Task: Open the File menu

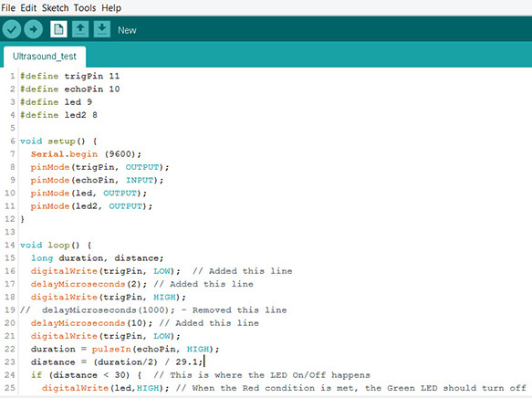Action: point(8,8)
